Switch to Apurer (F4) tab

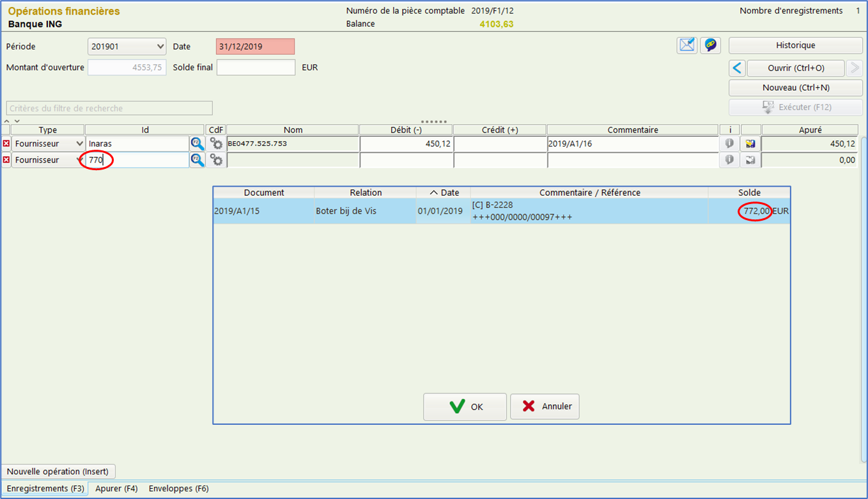pyautogui.click(x=116, y=489)
